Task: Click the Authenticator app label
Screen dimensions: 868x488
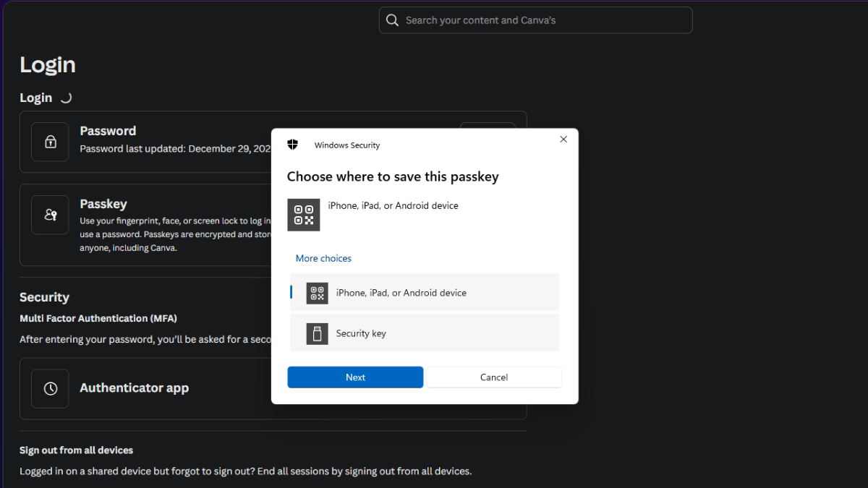Action: (x=134, y=388)
